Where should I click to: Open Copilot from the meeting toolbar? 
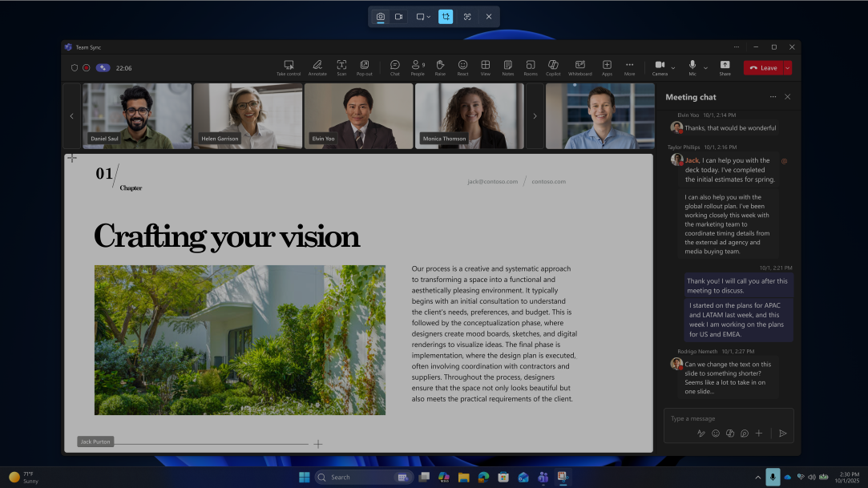(552, 64)
